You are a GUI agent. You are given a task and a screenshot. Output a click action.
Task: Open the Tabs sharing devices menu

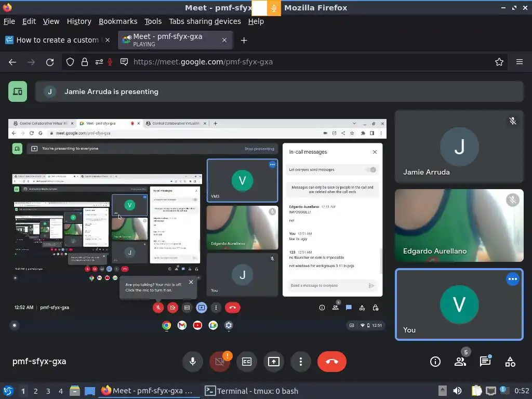(205, 21)
